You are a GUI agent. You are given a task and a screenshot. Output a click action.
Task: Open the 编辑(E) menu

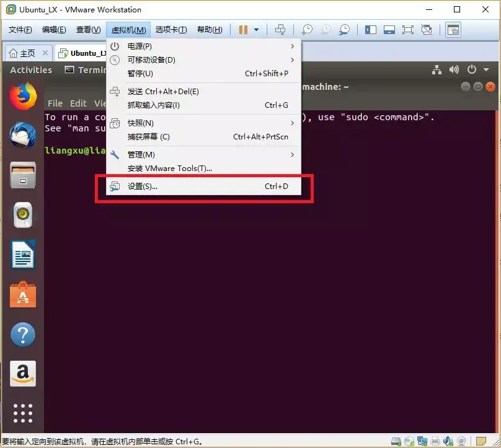tap(54, 30)
